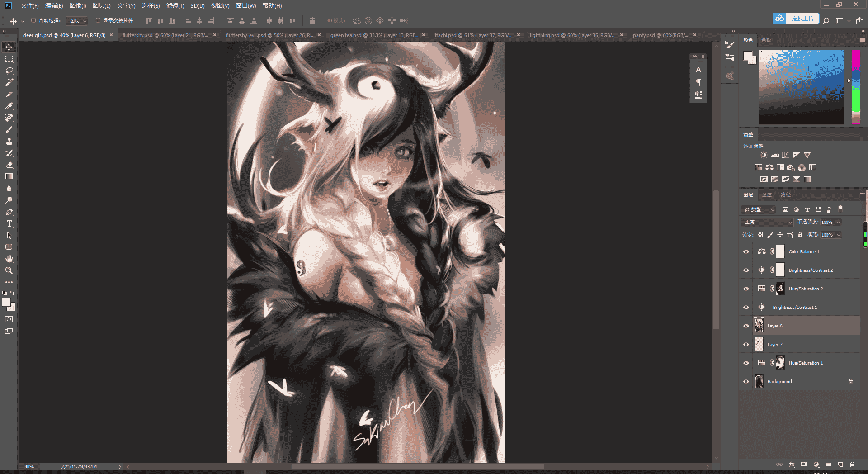Viewport: 868px width, 474px height.
Task: Click the foreground color swatch in toolbar
Action: 6,303
